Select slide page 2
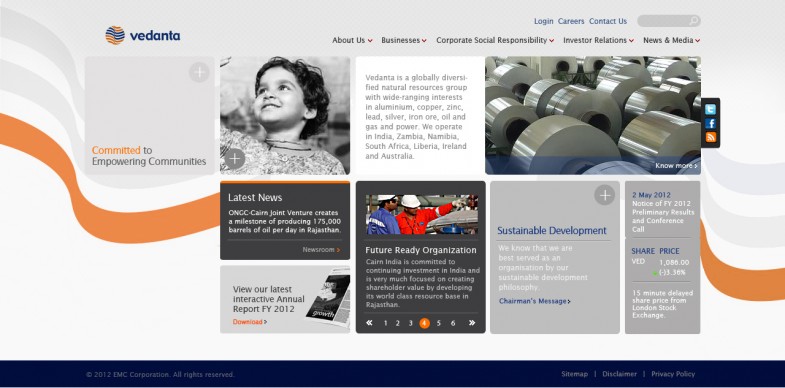This screenshot has height=388, width=785. pyautogui.click(x=398, y=323)
